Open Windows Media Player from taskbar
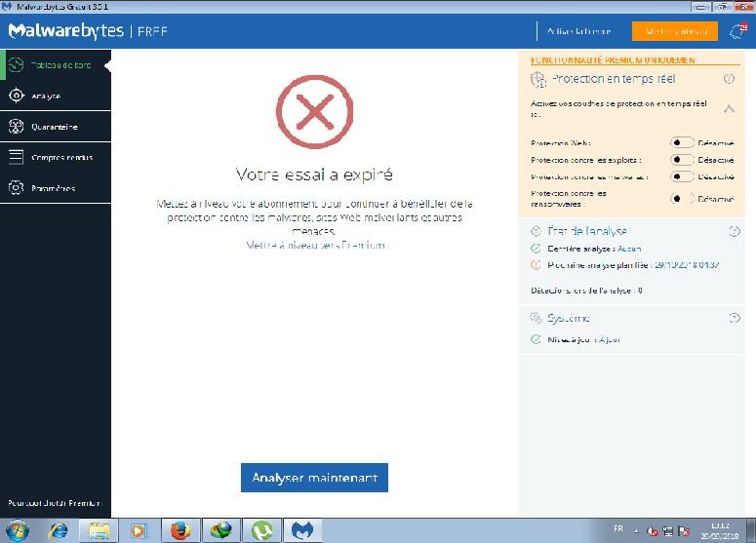Screen dimensions: 756x543 [x=139, y=531]
